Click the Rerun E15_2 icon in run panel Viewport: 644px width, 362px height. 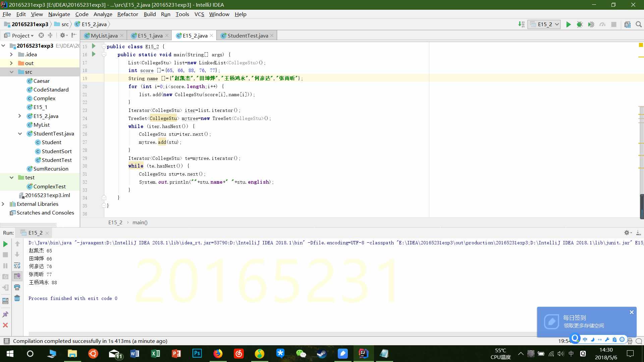6,244
